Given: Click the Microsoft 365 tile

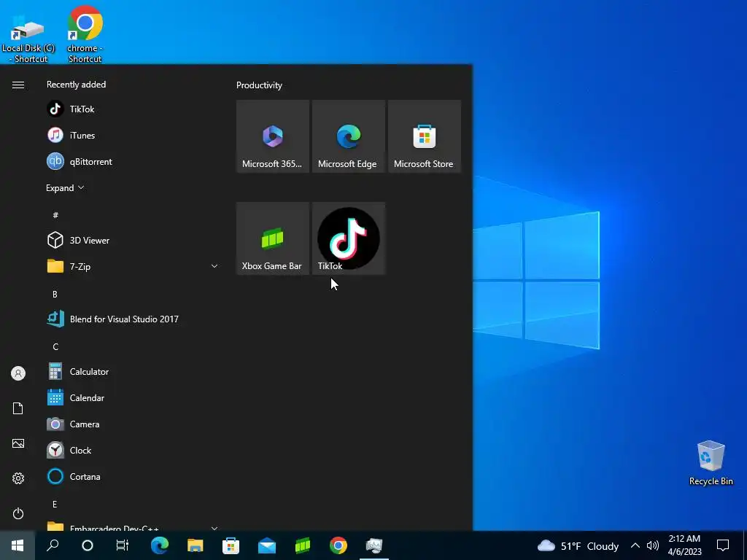Looking at the screenshot, I should [273, 136].
